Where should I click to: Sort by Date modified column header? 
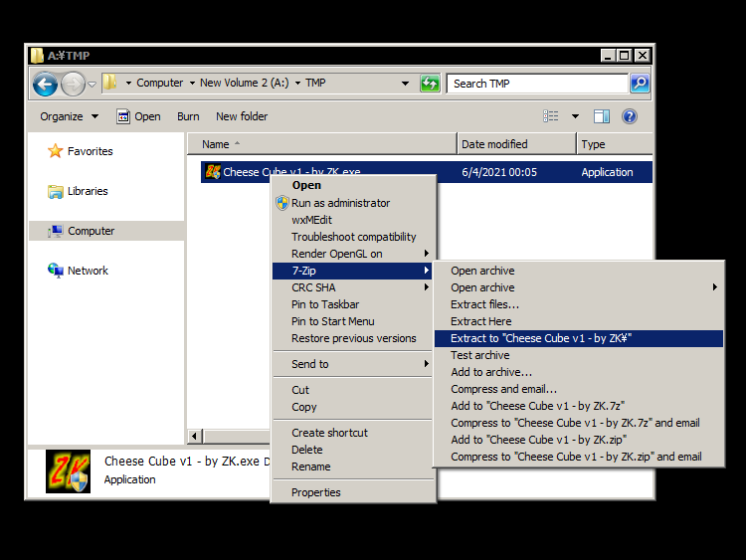coord(516,144)
